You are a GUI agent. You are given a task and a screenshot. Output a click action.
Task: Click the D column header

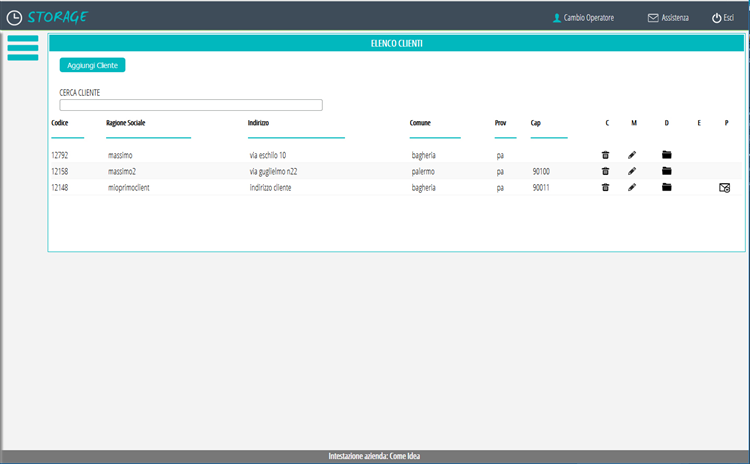click(x=667, y=123)
